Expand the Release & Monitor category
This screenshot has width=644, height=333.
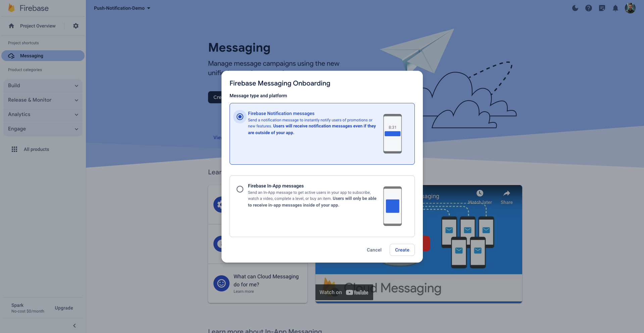(x=43, y=100)
